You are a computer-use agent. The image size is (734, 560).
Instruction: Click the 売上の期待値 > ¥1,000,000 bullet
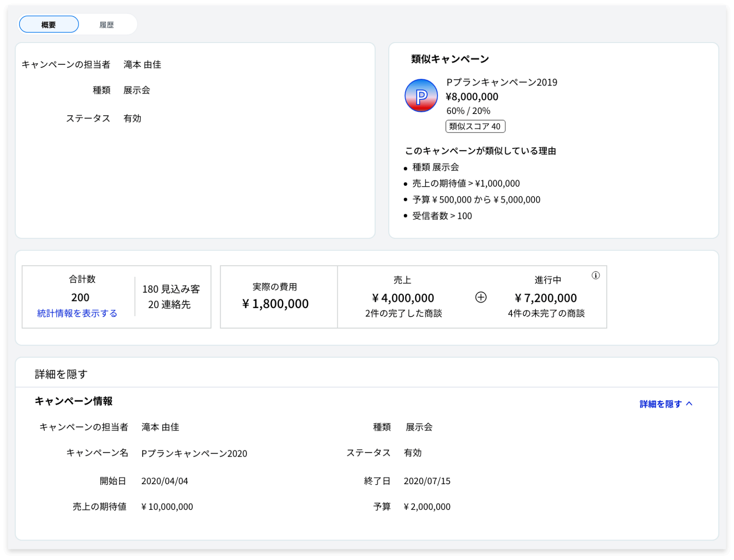click(466, 183)
